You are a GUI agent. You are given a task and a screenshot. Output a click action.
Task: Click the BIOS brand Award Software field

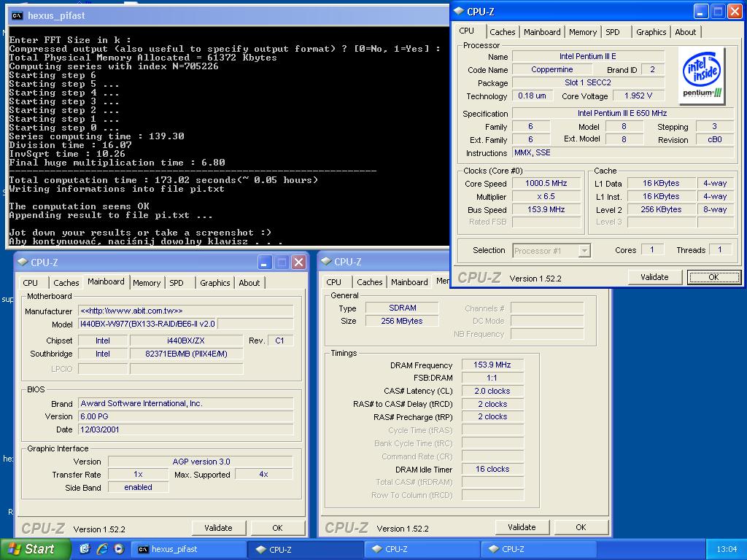coord(186,404)
